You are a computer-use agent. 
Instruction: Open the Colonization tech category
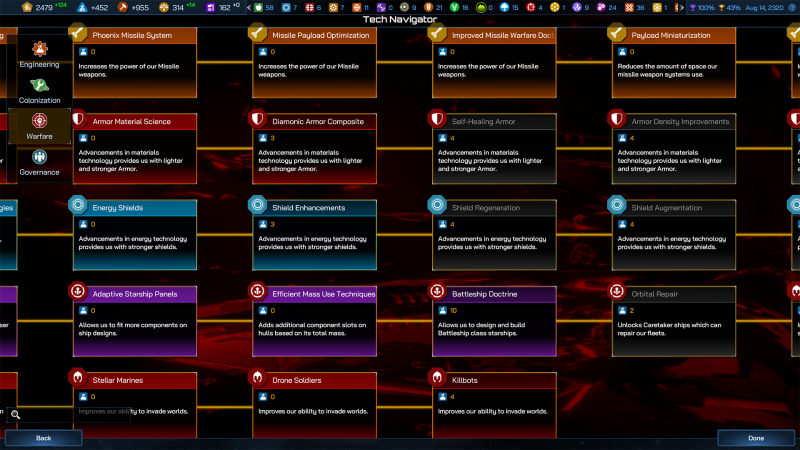click(x=39, y=85)
